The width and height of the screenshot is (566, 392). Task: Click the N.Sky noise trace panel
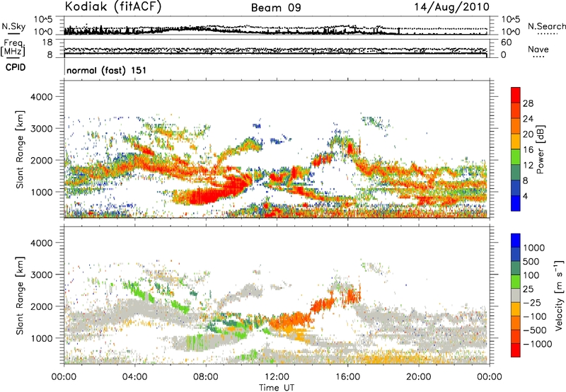[x=277, y=25]
